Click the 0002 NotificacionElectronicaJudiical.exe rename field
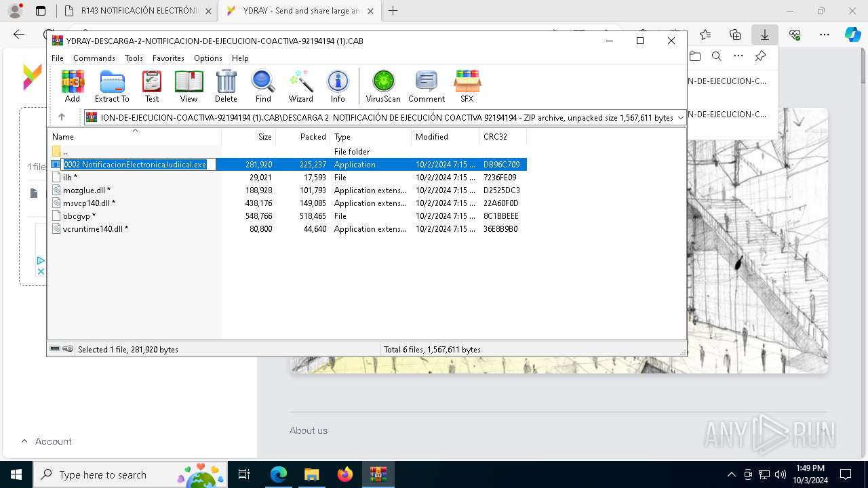The height and width of the screenshot is (488, 868). [138, 165]
